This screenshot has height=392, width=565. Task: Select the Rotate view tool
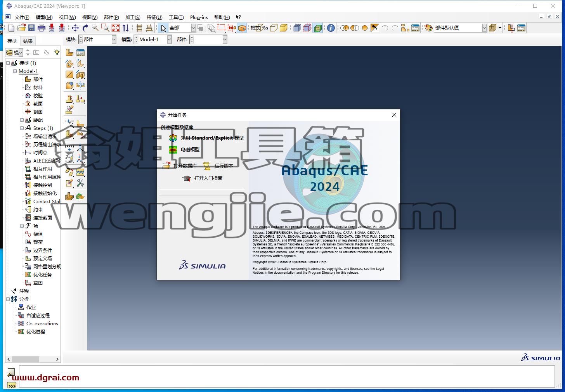pos(85,28)
